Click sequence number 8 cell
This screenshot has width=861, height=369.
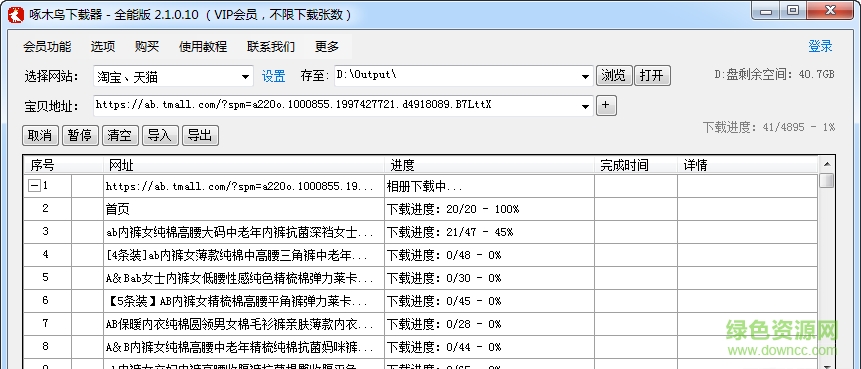(x=46, y=347)
